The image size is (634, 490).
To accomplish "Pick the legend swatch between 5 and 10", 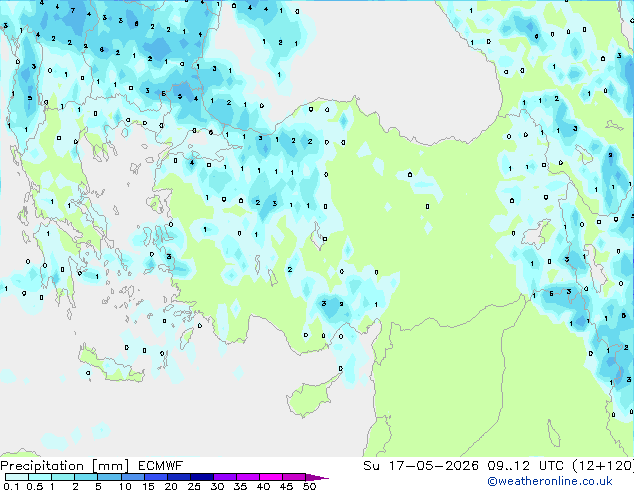I will point(110,477).
